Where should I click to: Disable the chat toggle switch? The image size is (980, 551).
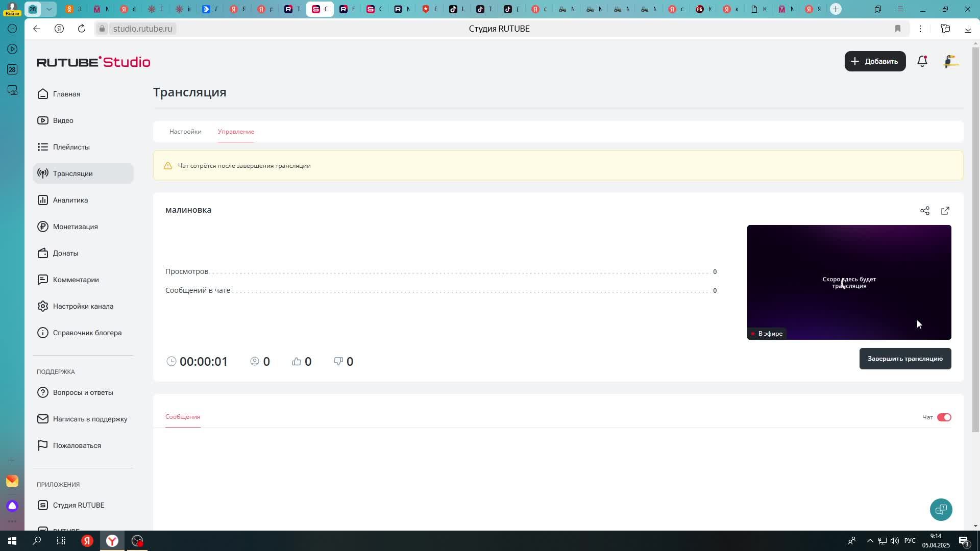tap(944, 417)
